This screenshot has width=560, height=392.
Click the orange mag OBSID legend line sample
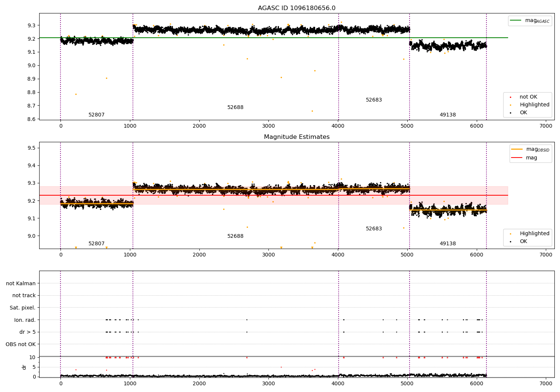point(517,149)
